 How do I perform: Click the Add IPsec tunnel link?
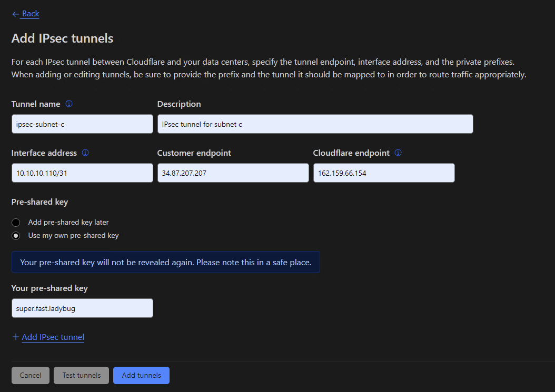[53, 337]
